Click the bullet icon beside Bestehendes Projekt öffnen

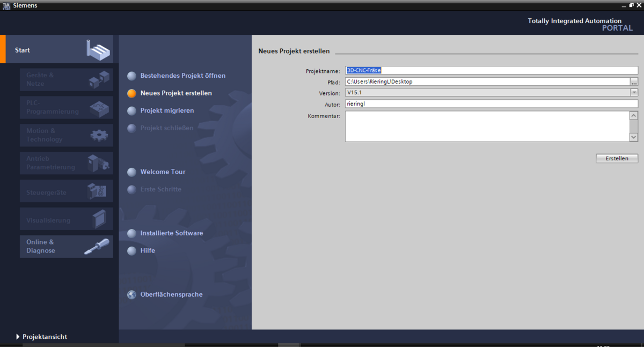(131, 76)
